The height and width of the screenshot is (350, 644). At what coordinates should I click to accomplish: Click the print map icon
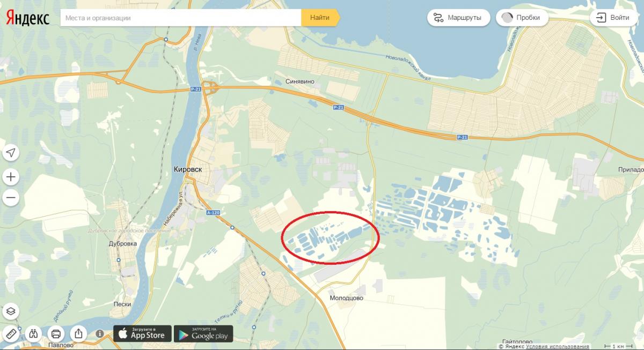tap(56, 333)
